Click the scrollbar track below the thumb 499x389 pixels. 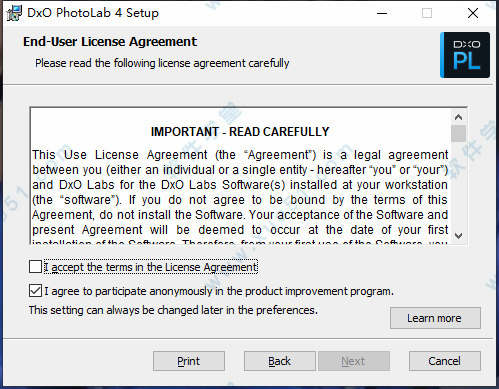coord(459,185)
